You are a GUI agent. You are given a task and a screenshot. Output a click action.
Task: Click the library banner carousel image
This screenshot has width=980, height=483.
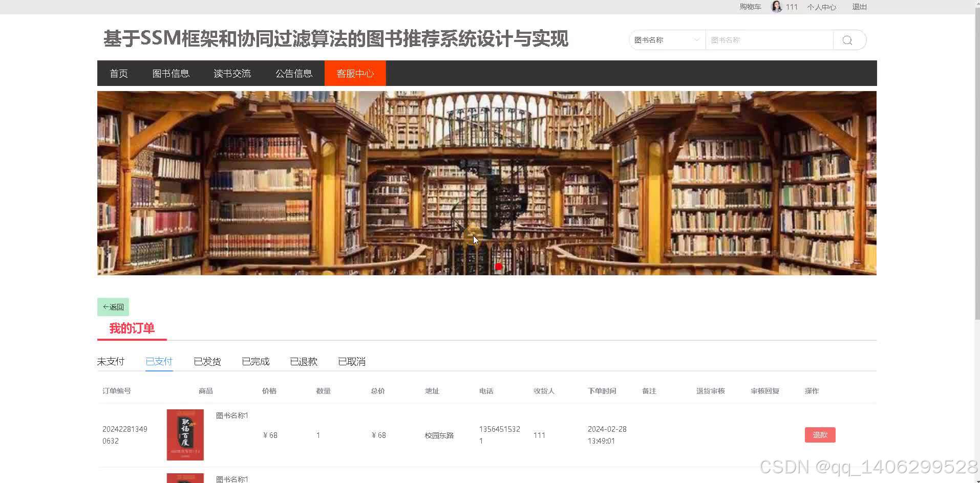coord(487,183)
